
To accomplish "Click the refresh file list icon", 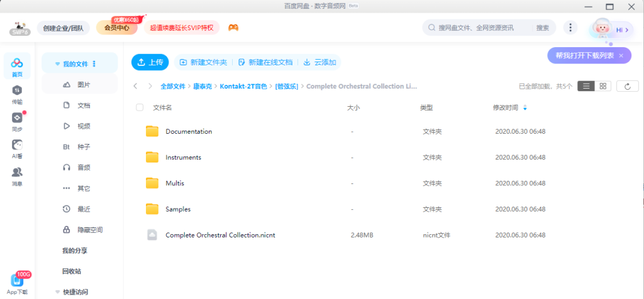I will [627, 86].
